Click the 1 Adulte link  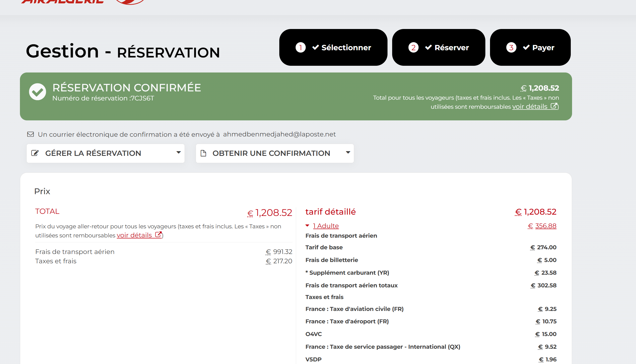(326, 226)
